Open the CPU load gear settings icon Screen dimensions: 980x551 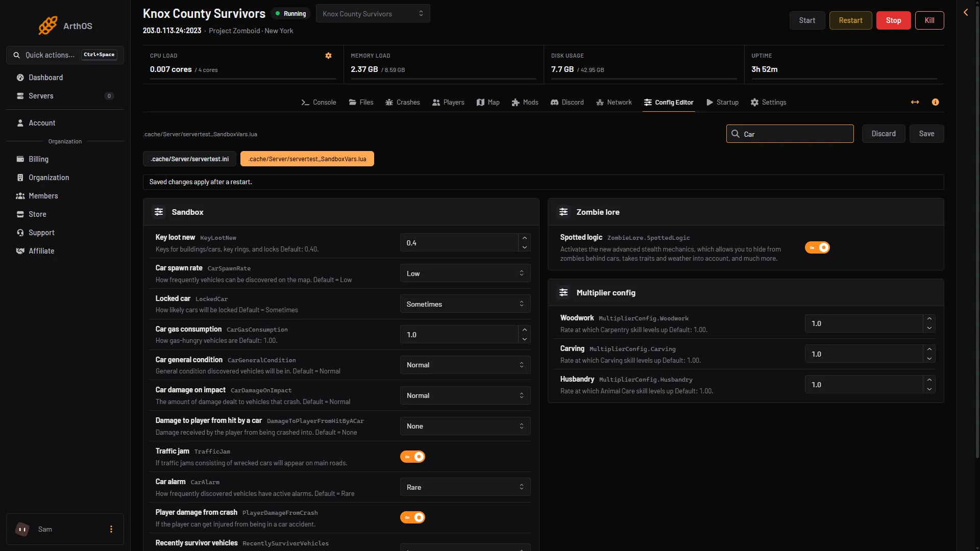point(329,56)
